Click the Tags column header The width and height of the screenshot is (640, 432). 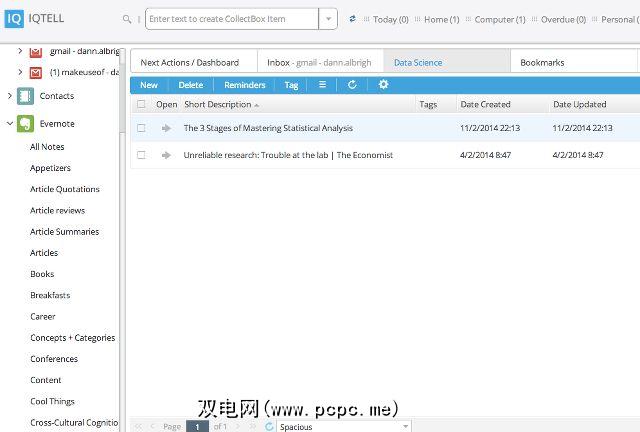pyautogui.click(x=428, y=105)
